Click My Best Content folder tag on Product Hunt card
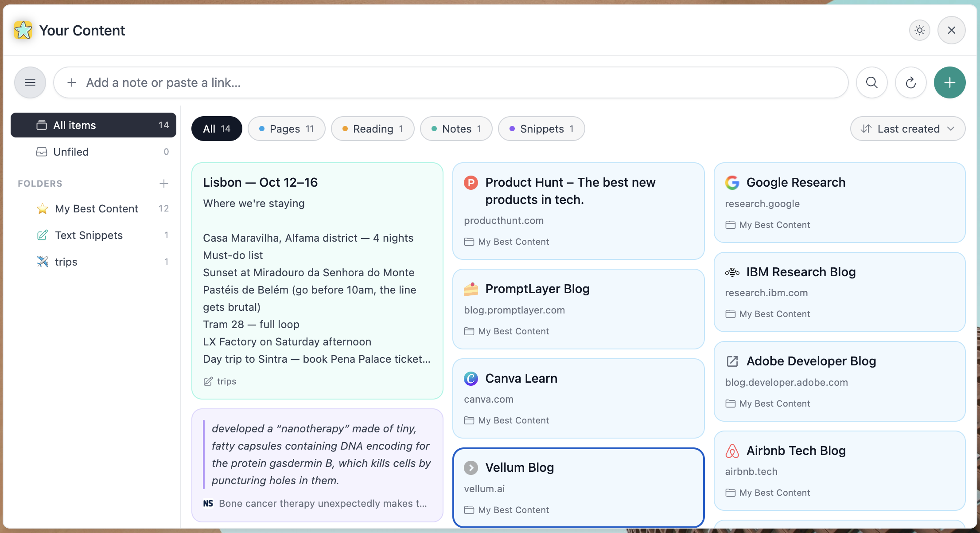This screenshot has width=980, height=533. (x=506, y=242)
